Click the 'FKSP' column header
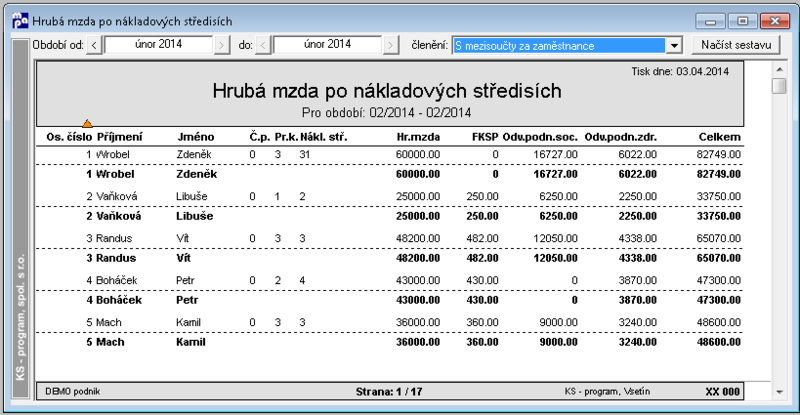Image resolution: width=800 pixels, height=415 pixels. (x=485, y=137)
